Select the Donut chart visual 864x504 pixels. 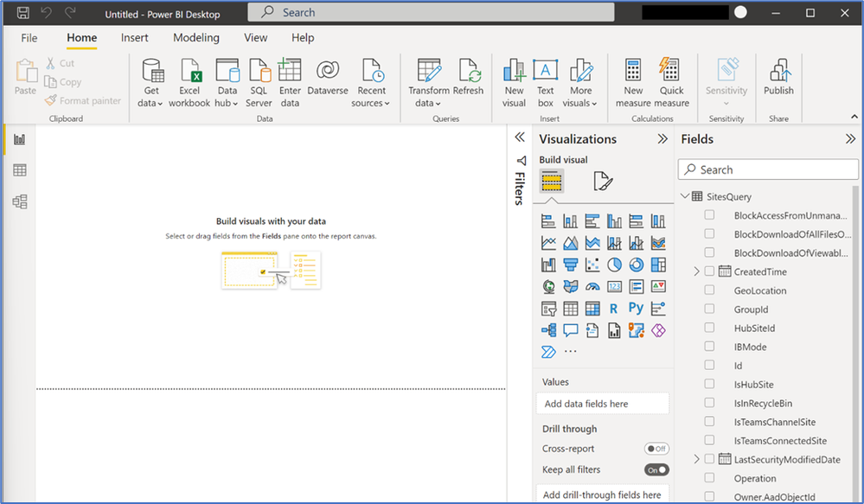637,265
